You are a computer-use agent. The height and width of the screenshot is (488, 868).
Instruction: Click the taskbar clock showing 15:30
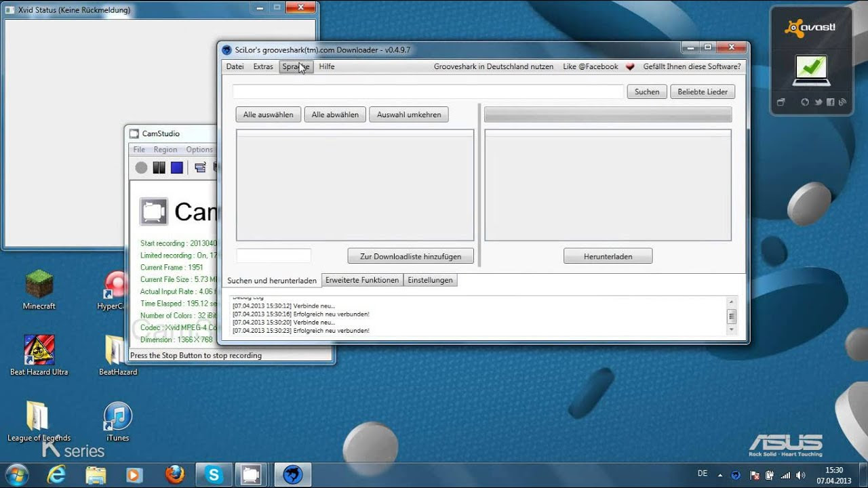[834, 475]
